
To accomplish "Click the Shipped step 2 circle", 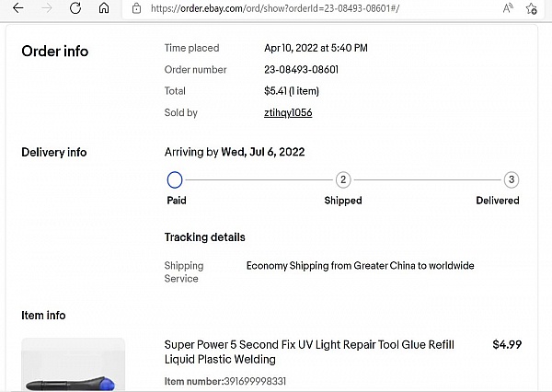I will 343,179.
